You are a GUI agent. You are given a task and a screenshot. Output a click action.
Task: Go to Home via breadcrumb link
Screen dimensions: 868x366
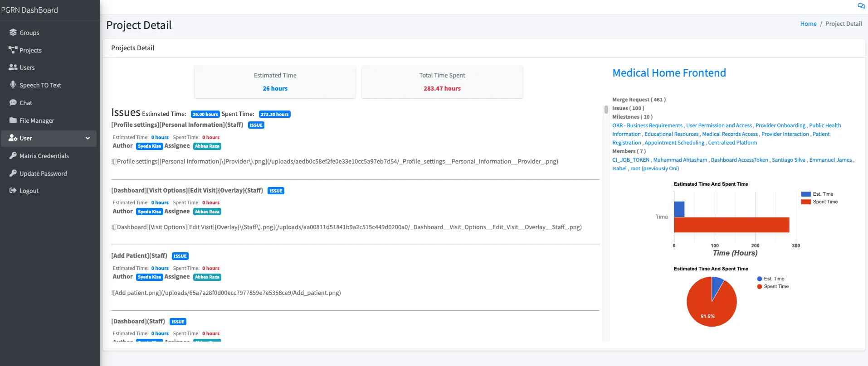[808, 24]
